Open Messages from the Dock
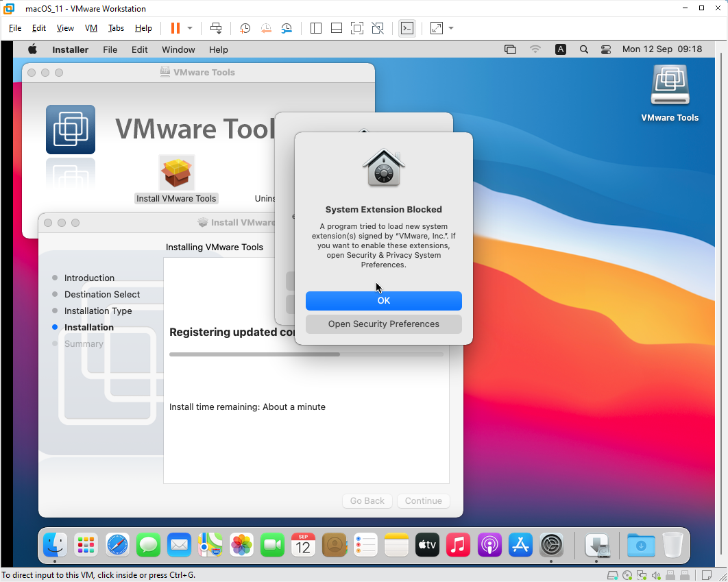The height and width of the screenshot is (582, 728). coord(148,545)
